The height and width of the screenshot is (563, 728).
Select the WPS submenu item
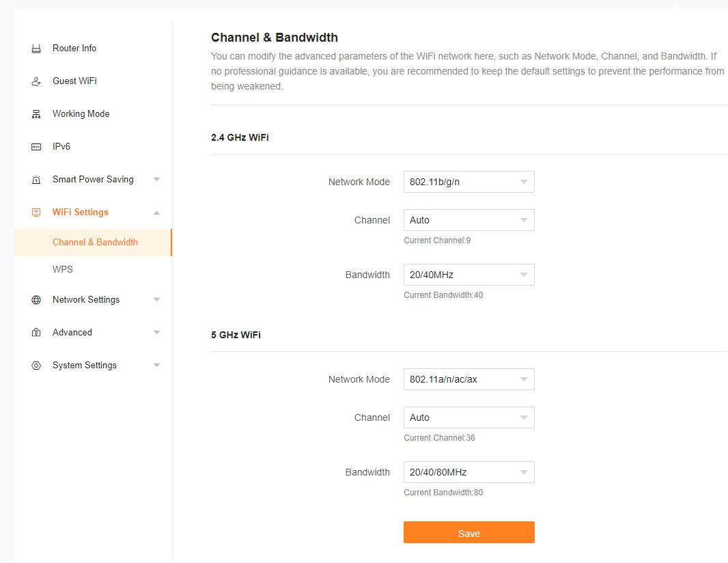point(63,269)
